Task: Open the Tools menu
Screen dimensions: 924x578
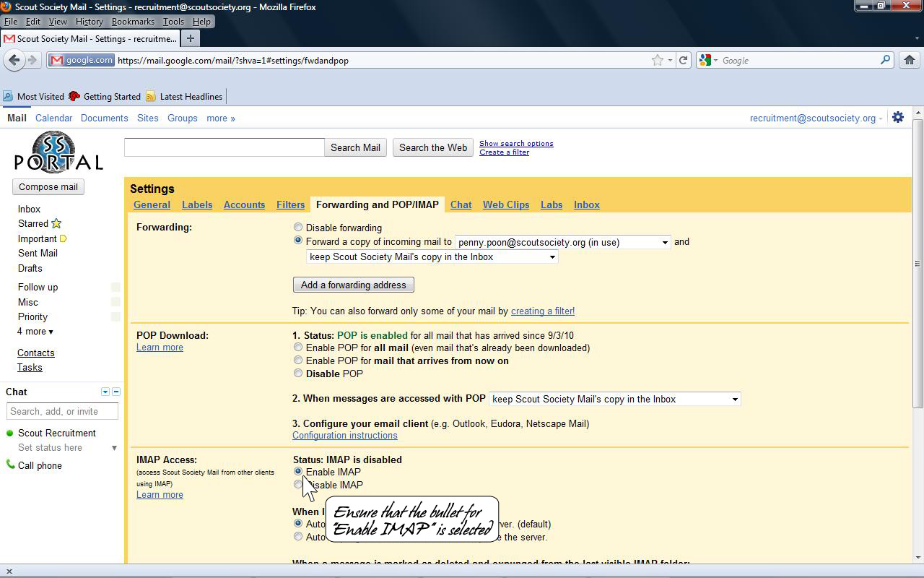Action: point(173,22)
